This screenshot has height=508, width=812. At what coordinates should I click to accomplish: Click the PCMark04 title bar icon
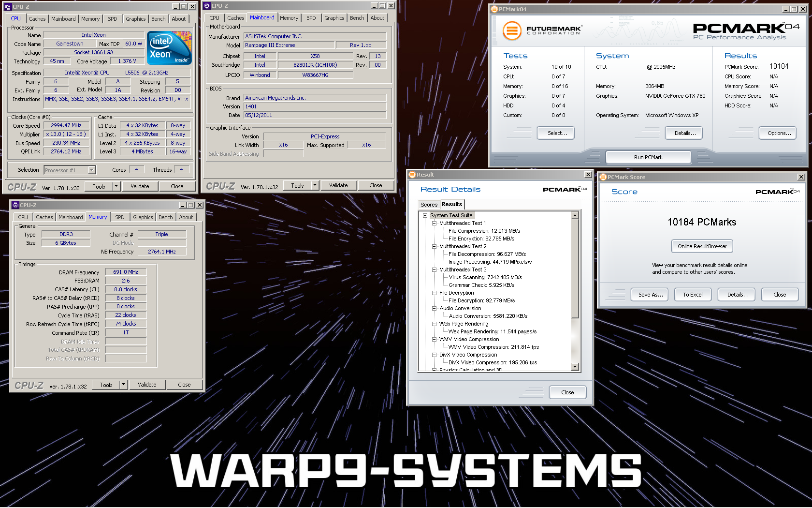pyautogui.click(x=494, y=9)
